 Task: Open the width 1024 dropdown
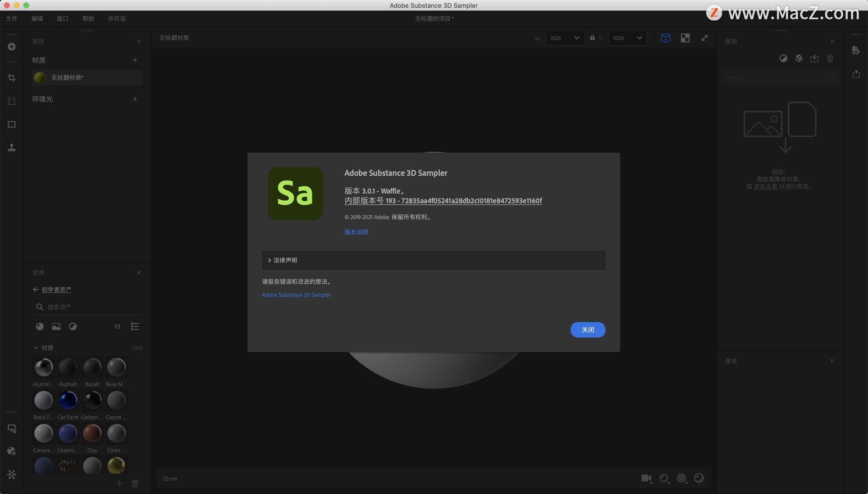click(x=565, y=38)
